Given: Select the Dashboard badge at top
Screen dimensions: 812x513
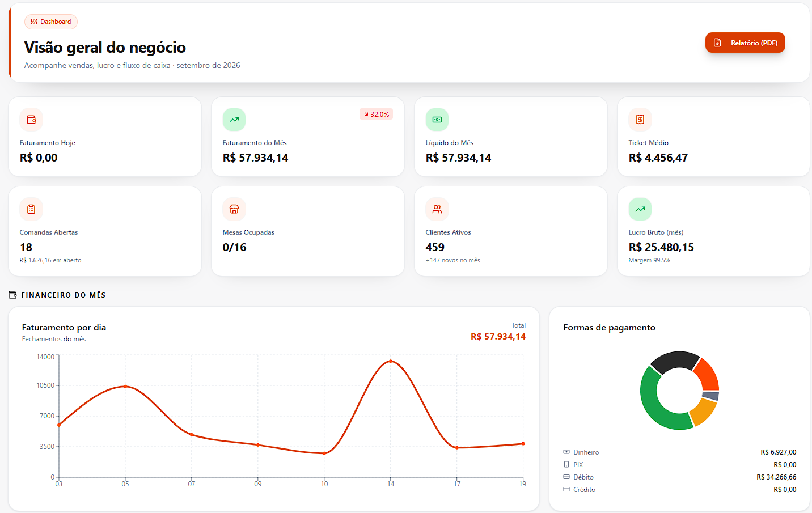Looking at the screenshot, I should [x=51, y=22].
